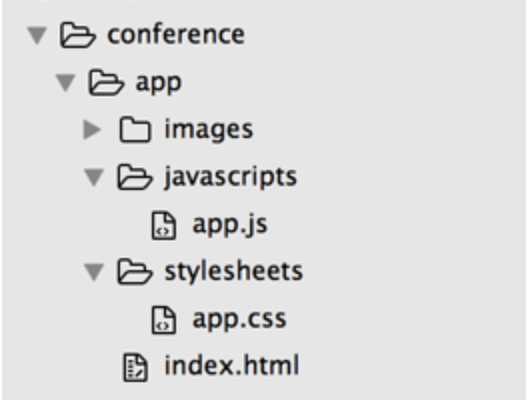The image size is (528, 400).
Task: Collapse the javascripts folder triangle
Action: (x=94, y=177)
